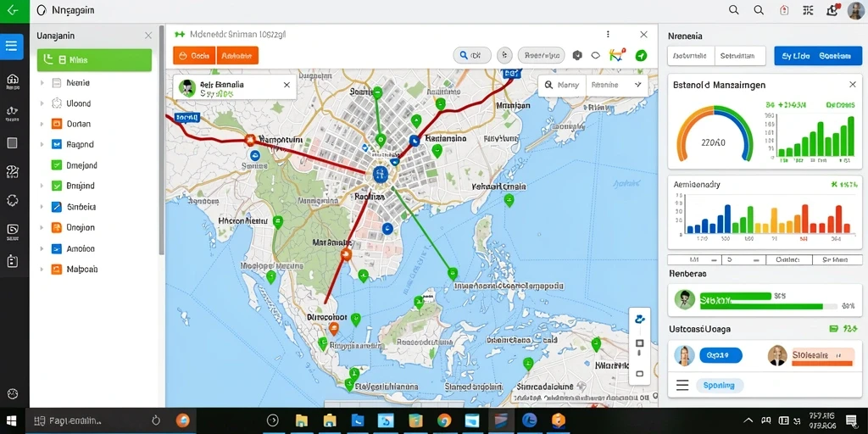Image resolution: width=868 pixels, height=434 pixels.
Task: Click the clipboard icon in left sidebar
Action: tap(12, 261)
